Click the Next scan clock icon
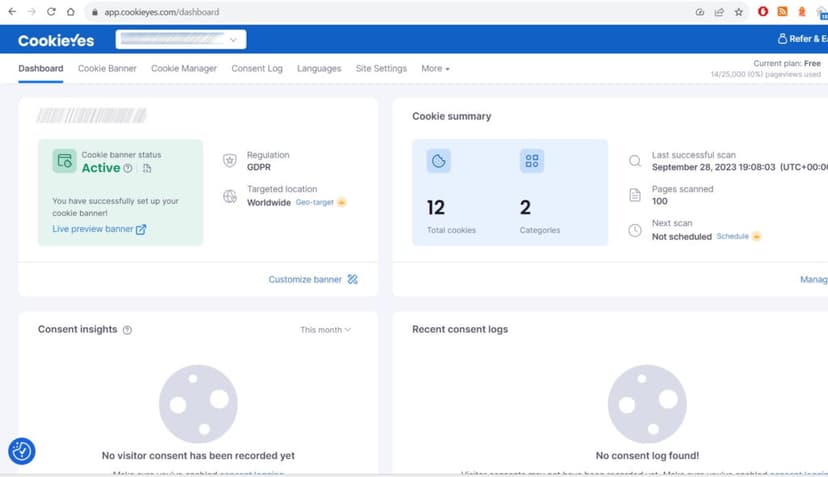828x477 pixels. pos(635,230)
